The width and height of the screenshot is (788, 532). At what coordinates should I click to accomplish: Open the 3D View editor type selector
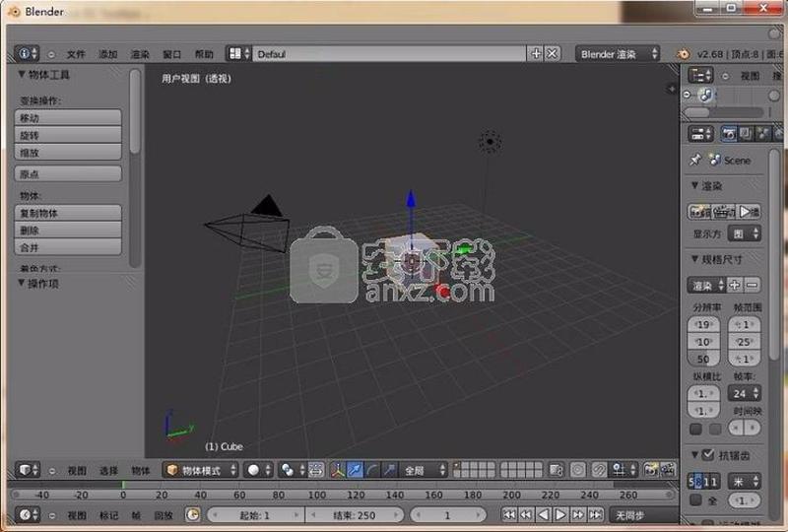click(28, 470)
